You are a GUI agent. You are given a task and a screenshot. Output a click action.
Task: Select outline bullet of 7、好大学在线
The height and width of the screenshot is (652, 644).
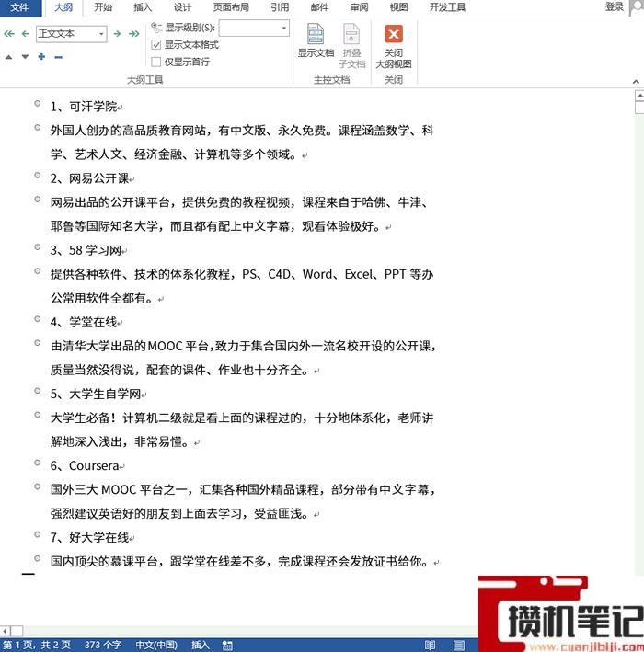(x=38, y=534)
